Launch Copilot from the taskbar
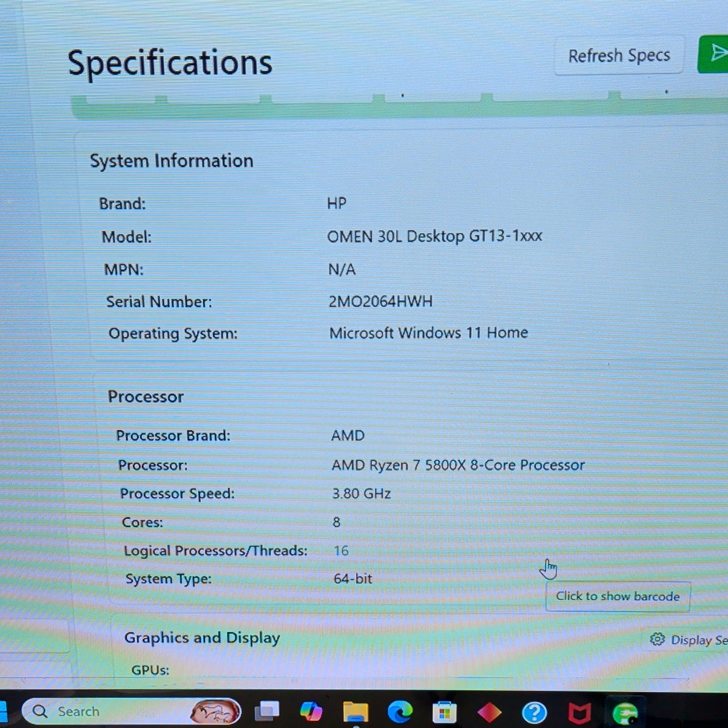Image resolution: width=728 pixels, height=728 pixels. 311,711
